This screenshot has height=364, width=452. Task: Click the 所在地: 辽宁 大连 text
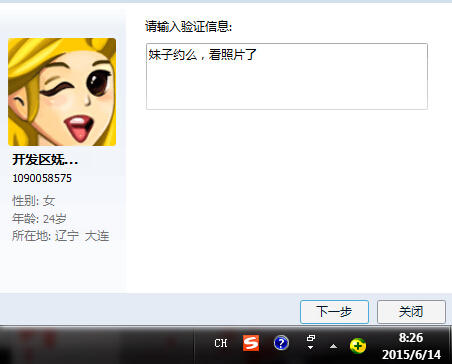point(61,236)
